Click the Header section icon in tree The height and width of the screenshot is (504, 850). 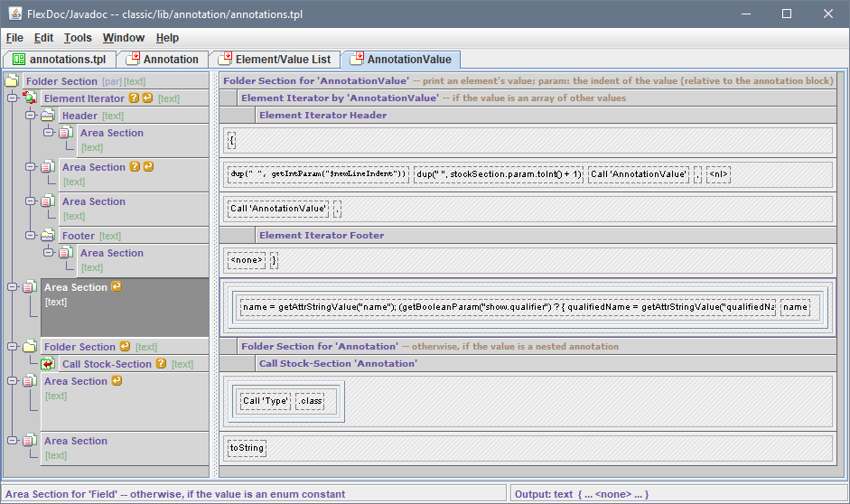click(x=48, y=116)
